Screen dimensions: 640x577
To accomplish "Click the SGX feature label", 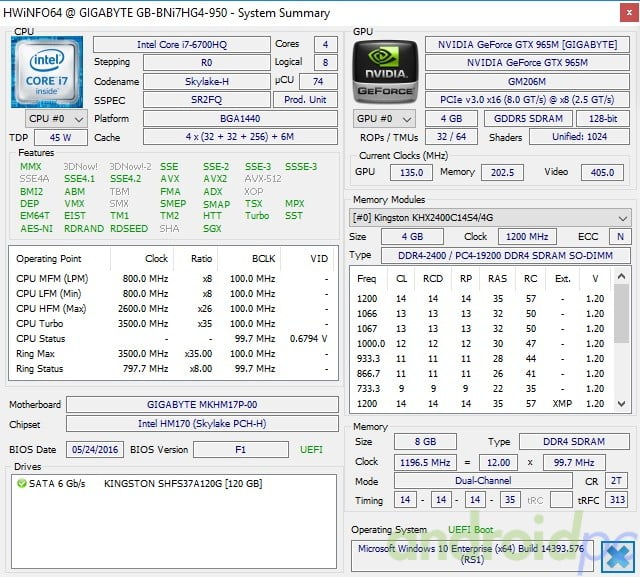I will coord(212,229).
